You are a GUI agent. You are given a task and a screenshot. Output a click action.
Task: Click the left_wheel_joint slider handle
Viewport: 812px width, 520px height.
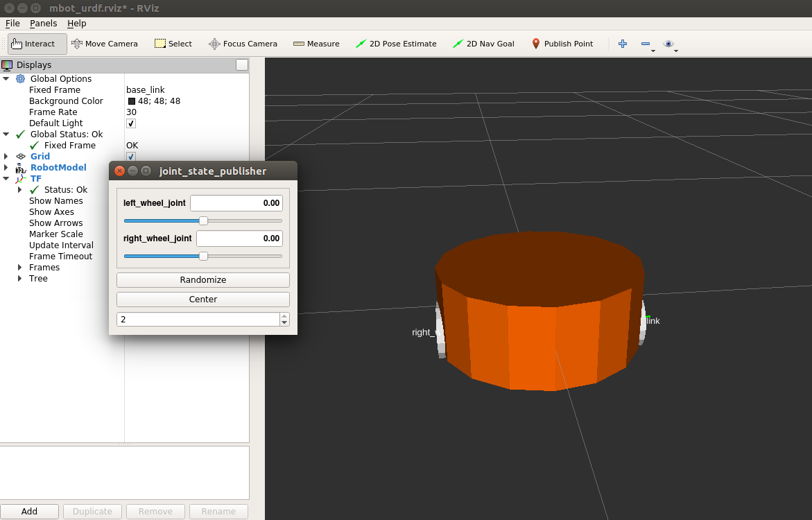click(203, 221)
